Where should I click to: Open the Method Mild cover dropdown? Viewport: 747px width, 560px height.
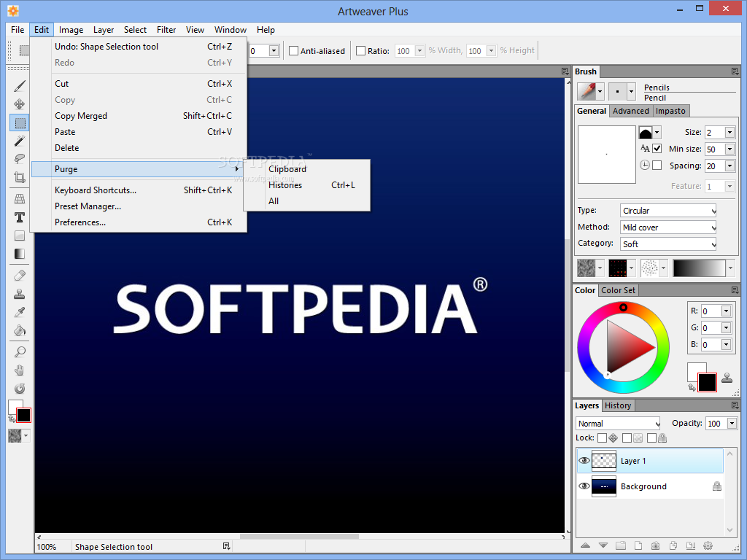[x=668, y=227]
